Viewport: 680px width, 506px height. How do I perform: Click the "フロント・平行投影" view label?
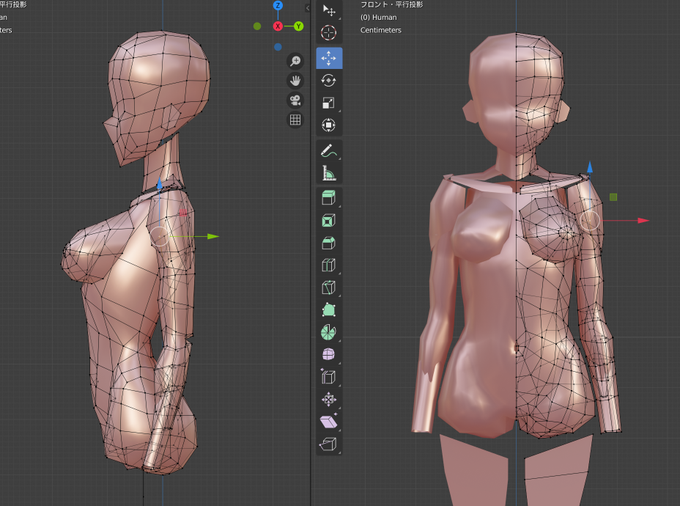(392, 5)
